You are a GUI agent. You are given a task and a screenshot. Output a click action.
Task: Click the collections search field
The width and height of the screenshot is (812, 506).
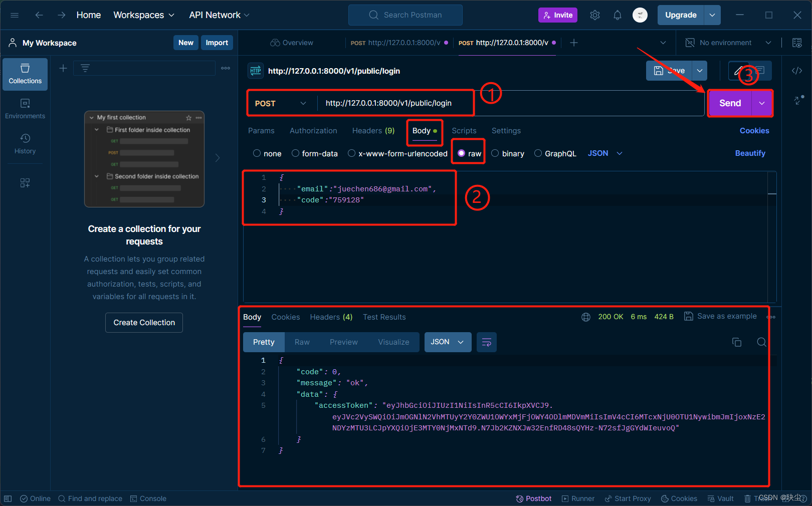click(144, 68)
